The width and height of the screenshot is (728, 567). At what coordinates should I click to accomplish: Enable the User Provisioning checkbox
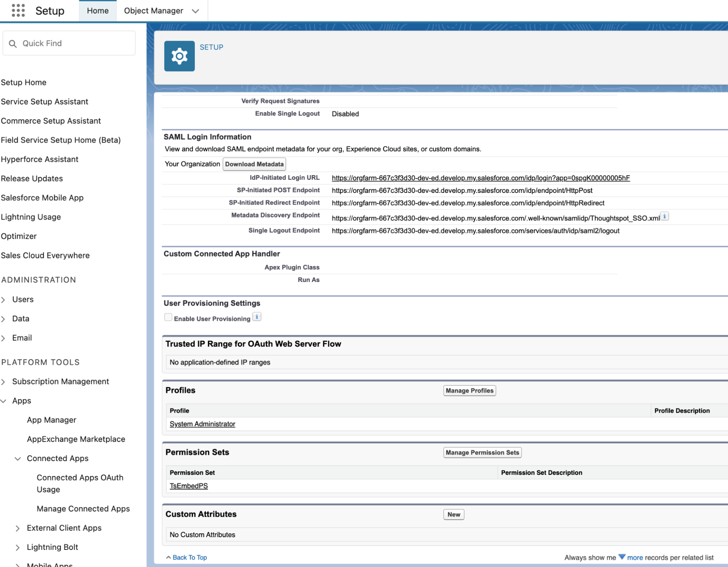168,317
